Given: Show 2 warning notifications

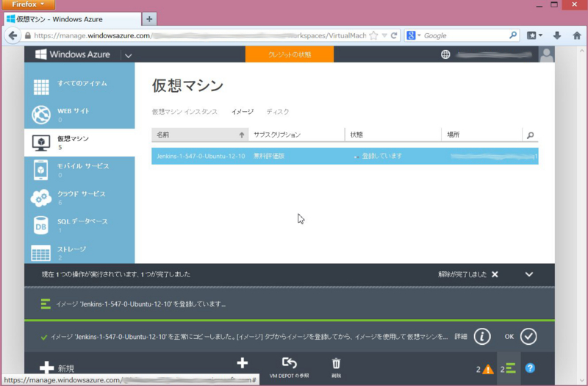Looking at the screenshot, I should point(485,369).
